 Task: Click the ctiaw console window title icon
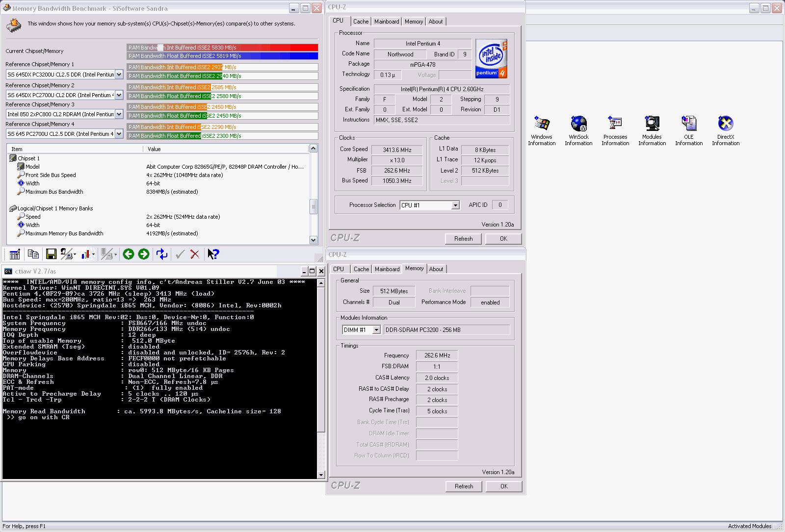[x=8, y=271]
